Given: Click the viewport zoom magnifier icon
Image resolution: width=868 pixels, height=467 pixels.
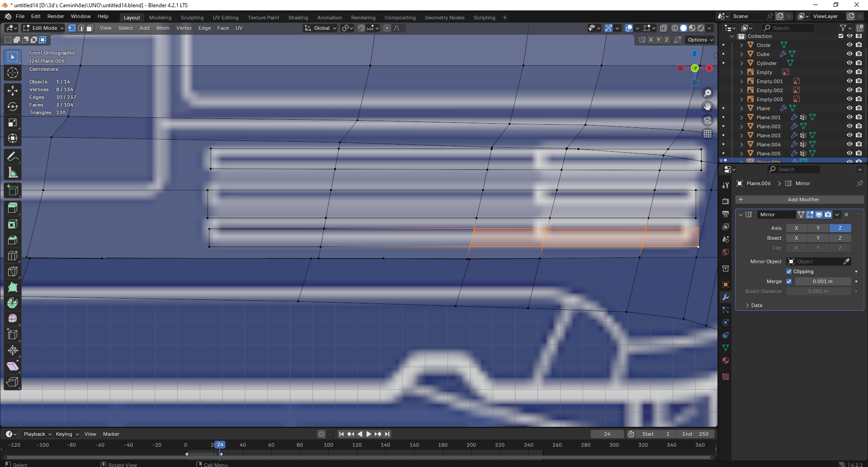Looking at the screenshot, I should (x=708, y=93).
